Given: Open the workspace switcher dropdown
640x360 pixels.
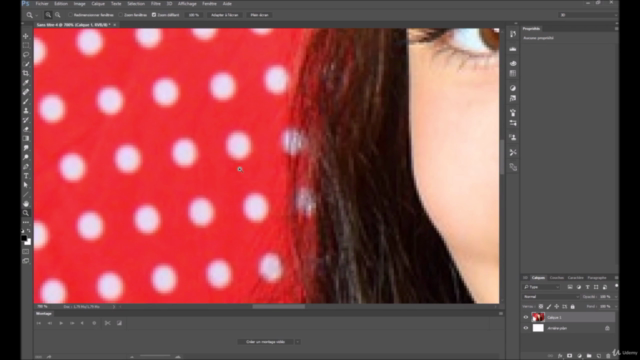Looking at the screenshot, I should pyautogui.click(x=588, y=15).
